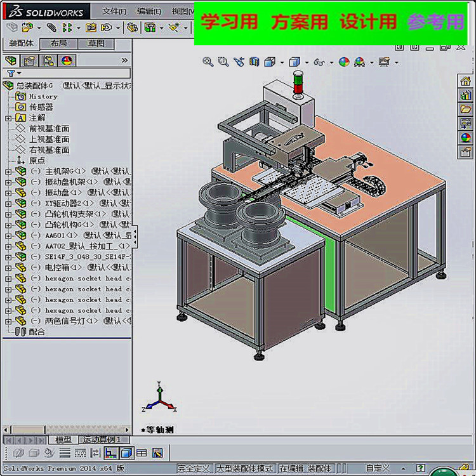Switch to the FeatureManager design tree tab icon
The width and height of the screenshot is (476, 476).
pos(11,60)
